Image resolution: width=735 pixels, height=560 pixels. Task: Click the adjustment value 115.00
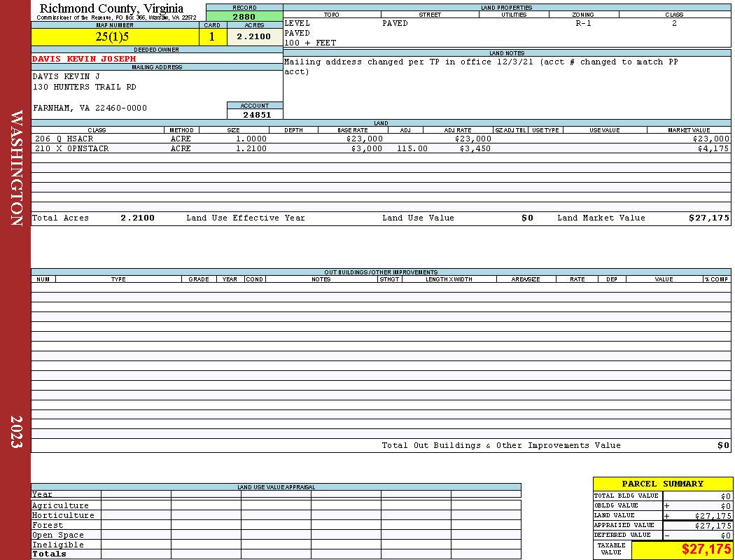click(412, 148)
